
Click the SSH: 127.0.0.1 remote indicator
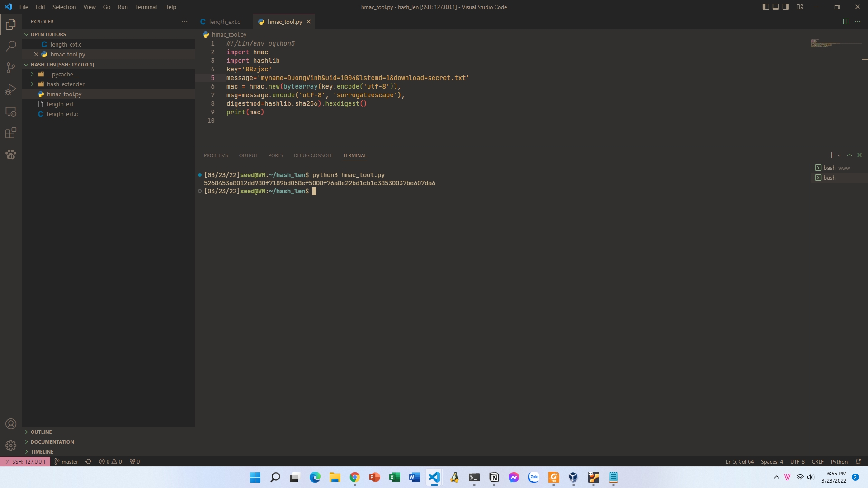click(25, 461)
